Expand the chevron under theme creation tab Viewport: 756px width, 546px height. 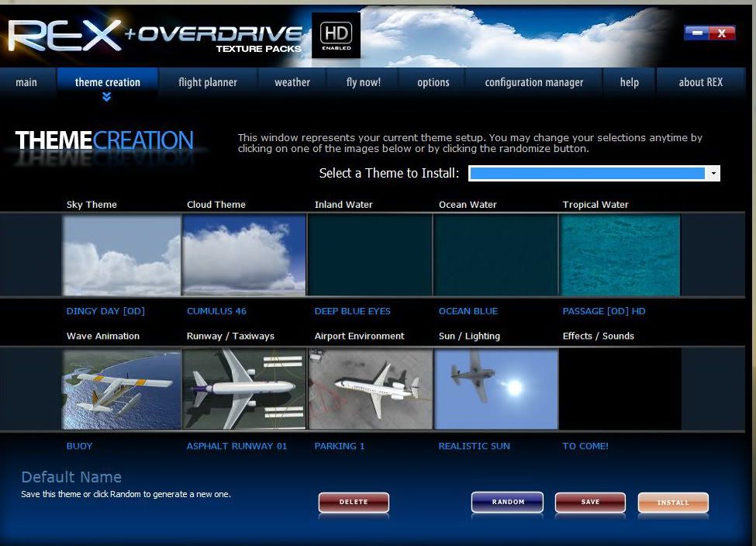pos(107,97)
